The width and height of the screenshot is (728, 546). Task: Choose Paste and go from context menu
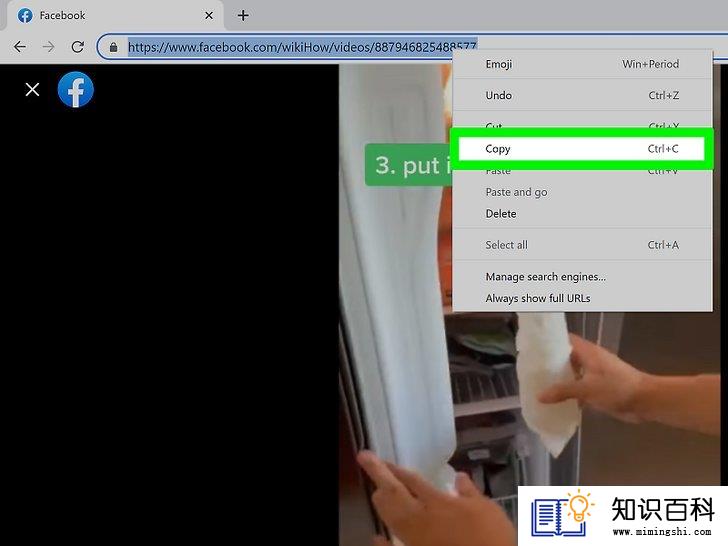coord(582,192)
